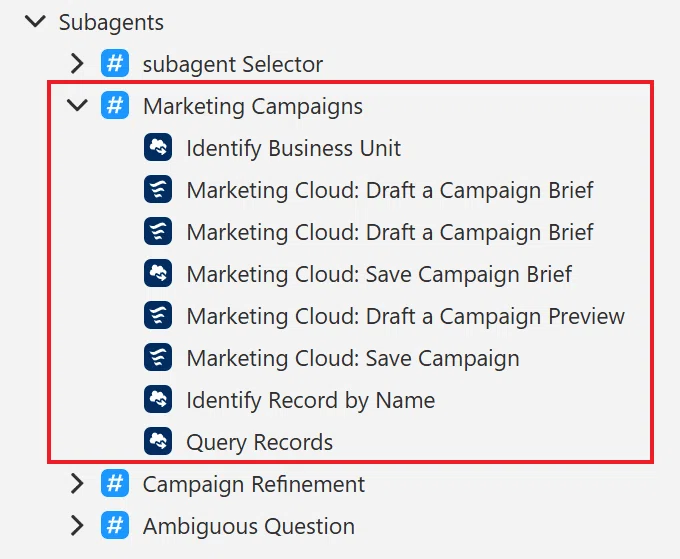The height and width of the screenshot is (559, 680).
Task: Click the cloud icon for Identify Business Unit
Action: pyautogui.click(x=158, y=147)
